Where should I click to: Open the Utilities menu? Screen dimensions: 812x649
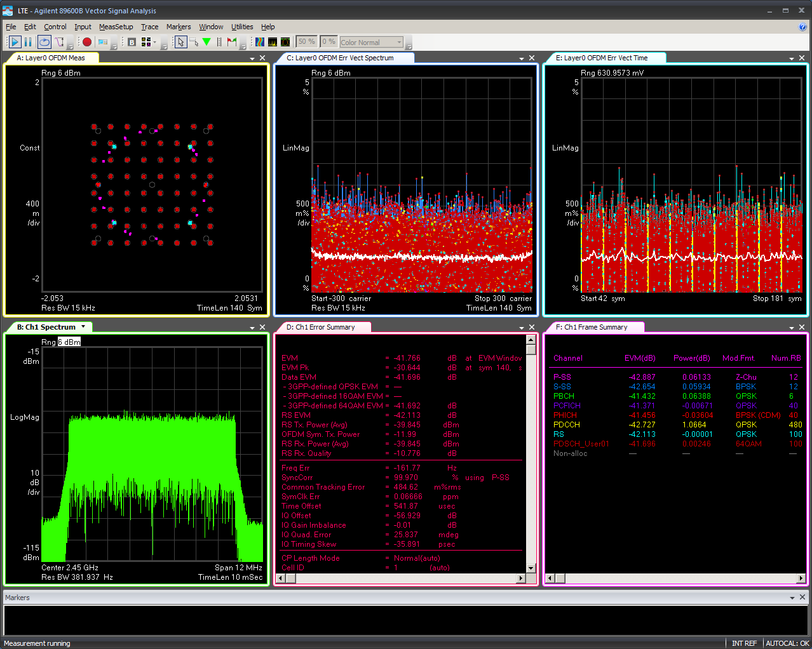242,27
